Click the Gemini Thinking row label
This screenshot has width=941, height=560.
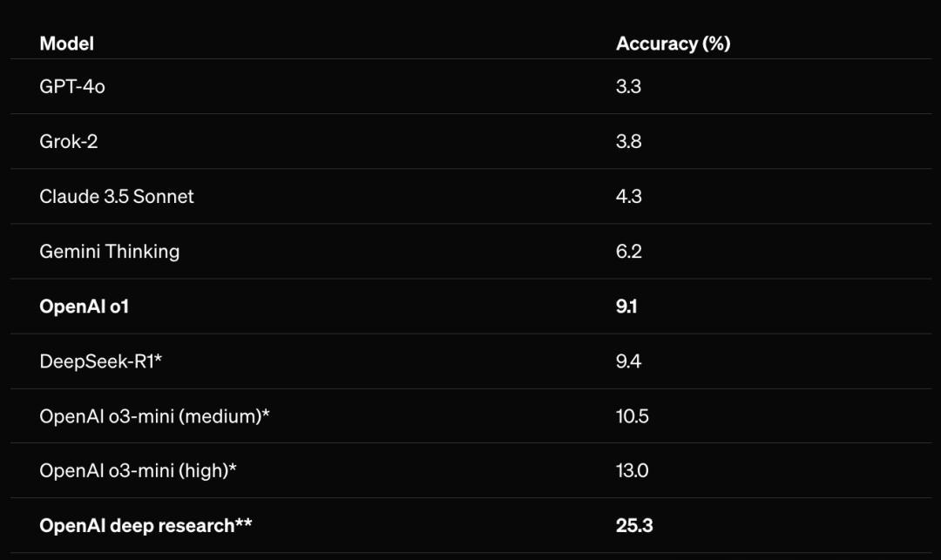coord(109,251)
